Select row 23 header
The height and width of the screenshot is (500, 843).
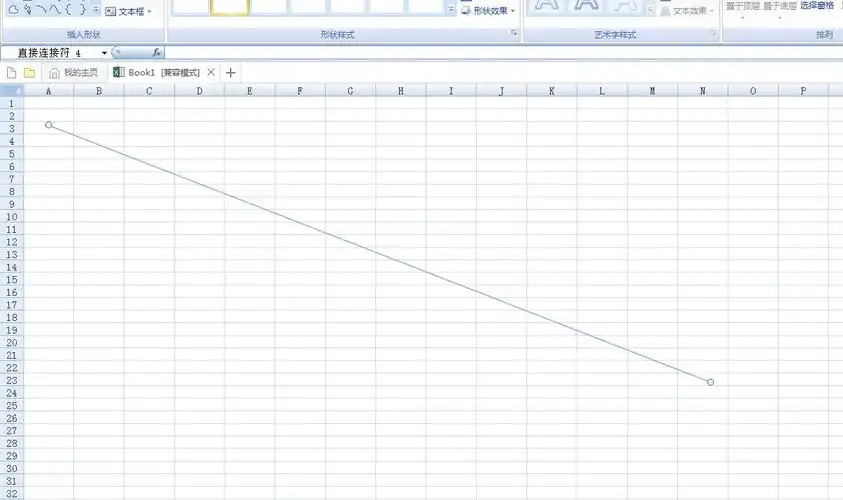coord(11,380)
